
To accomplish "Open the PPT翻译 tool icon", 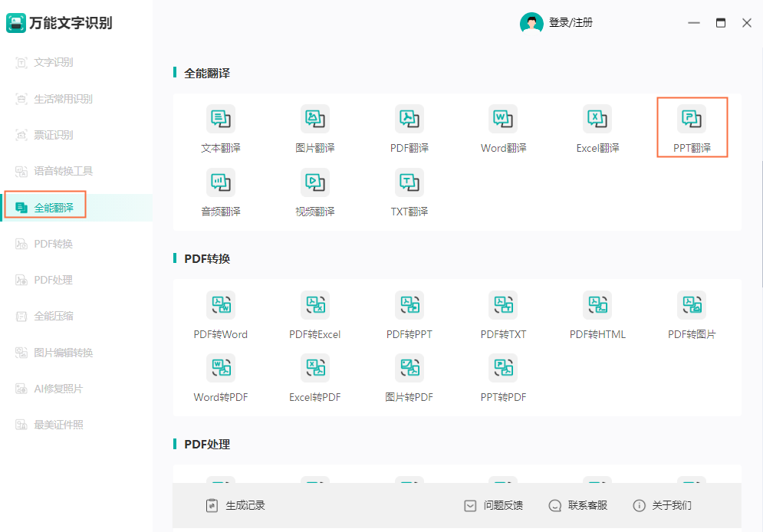I will (x=692, y=119).
